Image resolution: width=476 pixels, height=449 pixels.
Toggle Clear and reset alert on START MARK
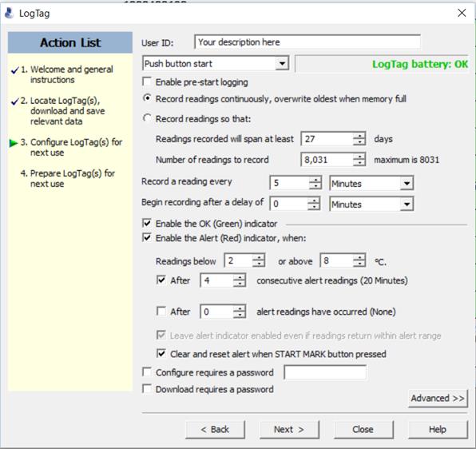161,353
